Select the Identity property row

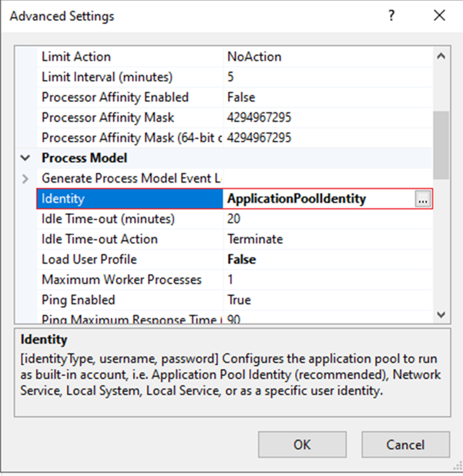pyautogui.click(x=234, y=199)
